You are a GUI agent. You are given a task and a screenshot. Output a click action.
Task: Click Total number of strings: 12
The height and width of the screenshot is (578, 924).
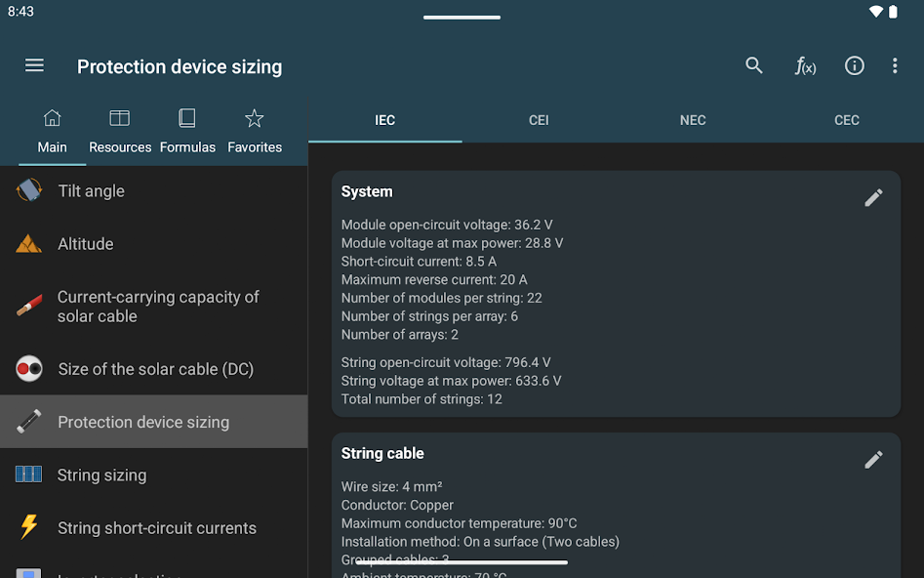(x=422, y=398)
